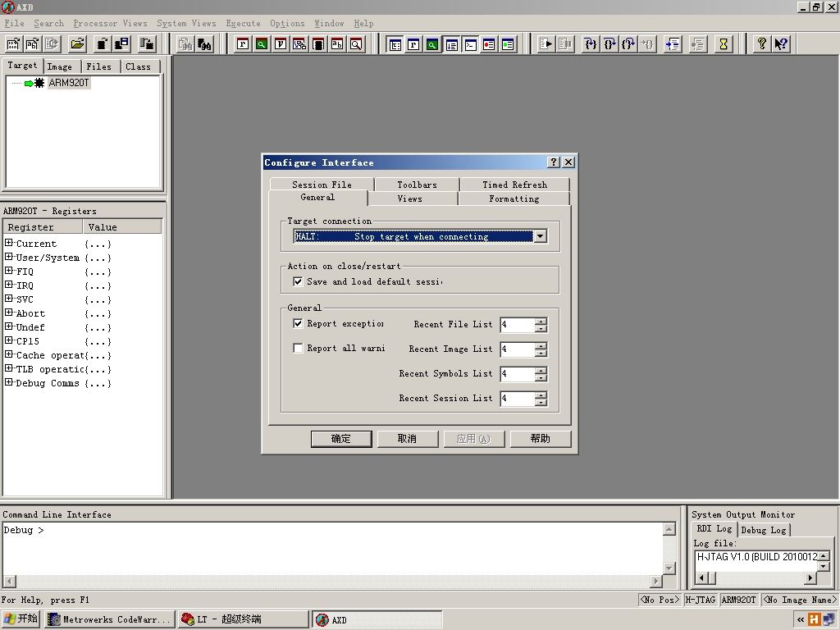Expand the CP15 register group

click(8, 340)
